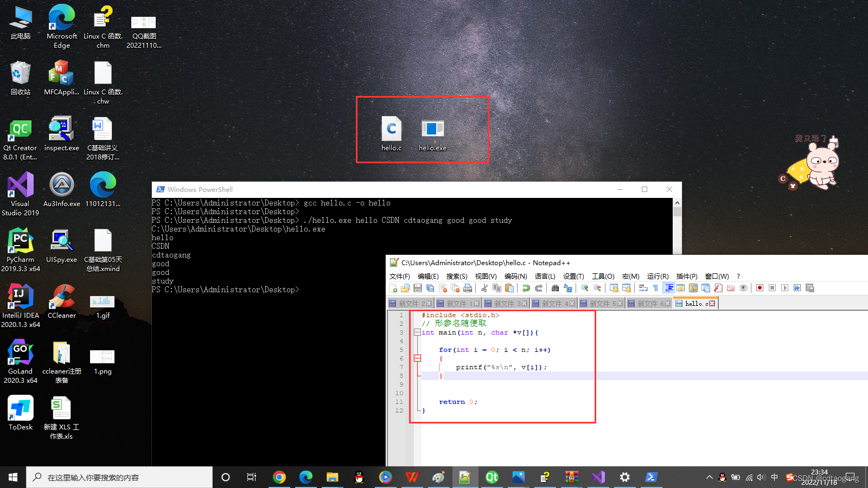This screenshot has height=488, width=868.
Task: Click Settings gear on taskbar
Action: (625, 477)
